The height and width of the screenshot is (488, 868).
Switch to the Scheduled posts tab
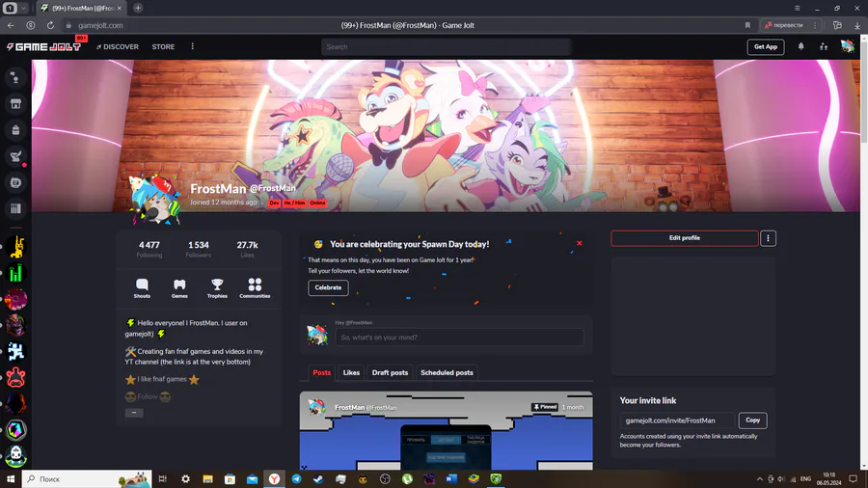click(447, 373)
